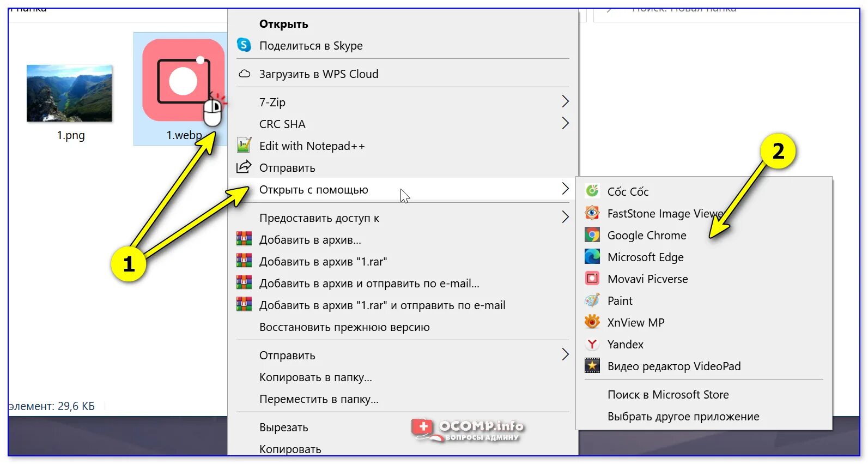Click the XnView MP icon
This screenshot has height=464, width=868.
tap(592, 322)
